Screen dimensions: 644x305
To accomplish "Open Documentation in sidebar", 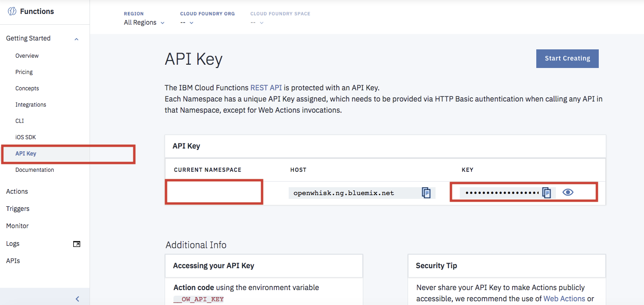I will click(x=35, y=170).
